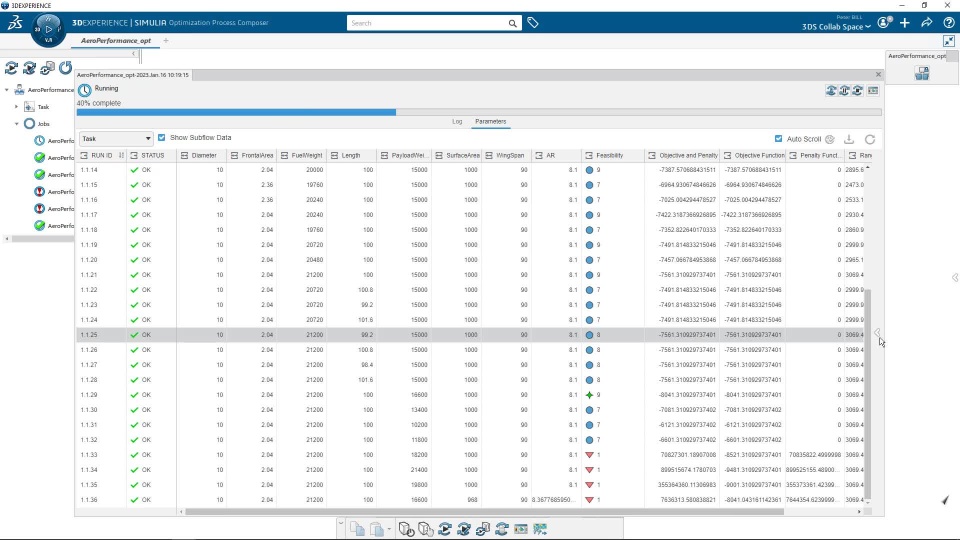
Task: Click the run-with-check icon above the tree
Action: 29,68
